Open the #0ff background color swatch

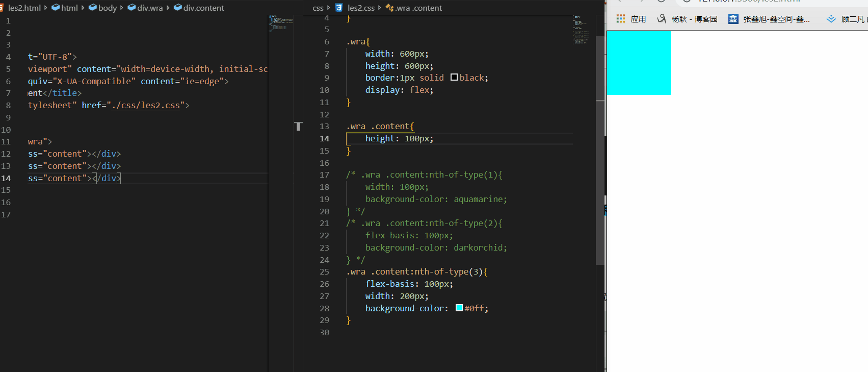tap(459, 308)
